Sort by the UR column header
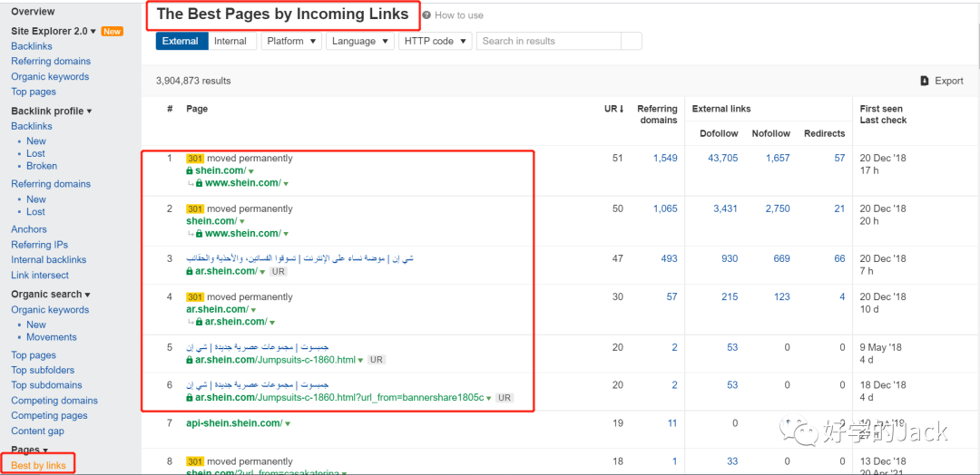 [613, 109]
